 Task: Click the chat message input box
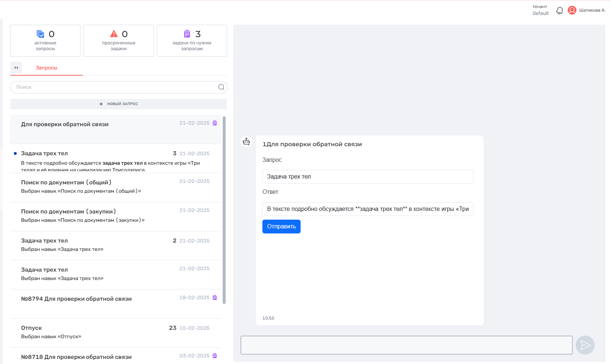406,345
